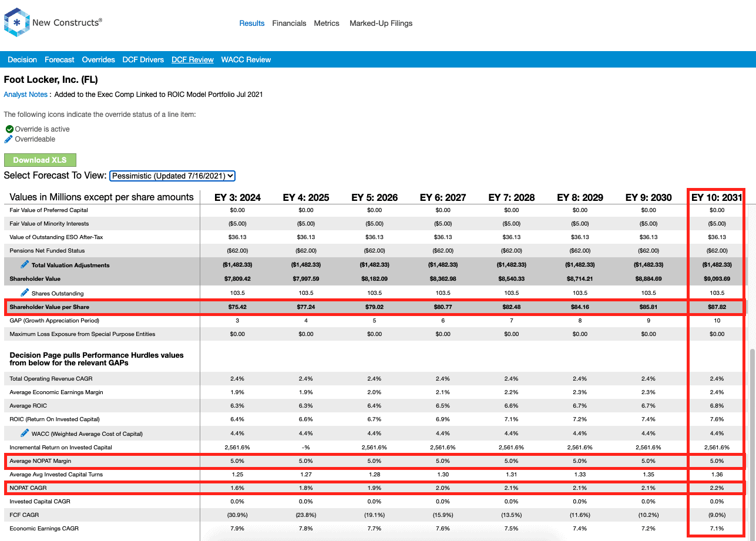Click the Economic Earnings CAGR label

tap(45, 529)
